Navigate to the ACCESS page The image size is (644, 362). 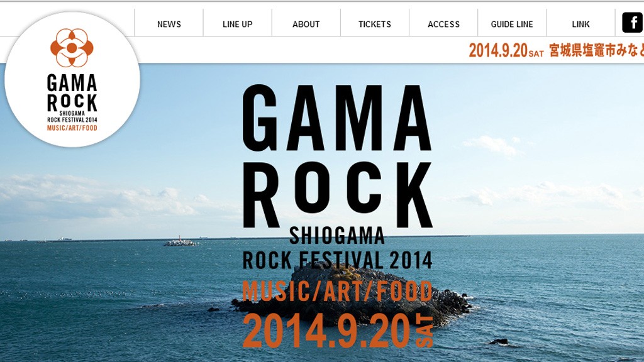click(x=443, y=25)
